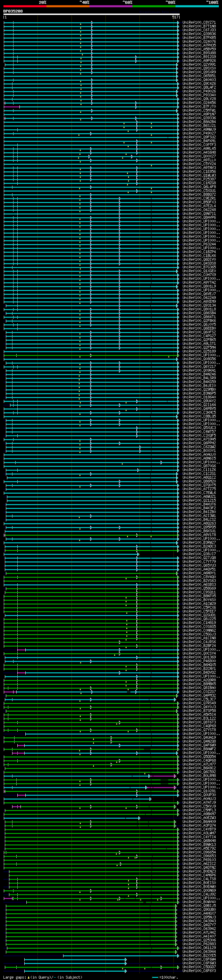Select hit label UniRef100_C1H819
Image resolution: width=222 pixels, height=980 pixels.
point(199,623)
